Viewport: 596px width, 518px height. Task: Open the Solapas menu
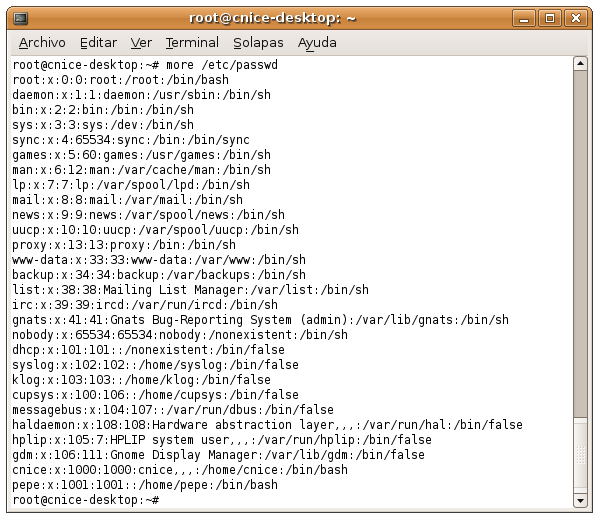[258, 43]
